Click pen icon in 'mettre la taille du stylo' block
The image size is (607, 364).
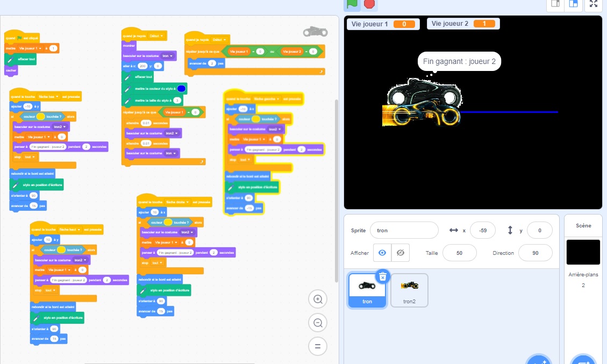point(127,101)
